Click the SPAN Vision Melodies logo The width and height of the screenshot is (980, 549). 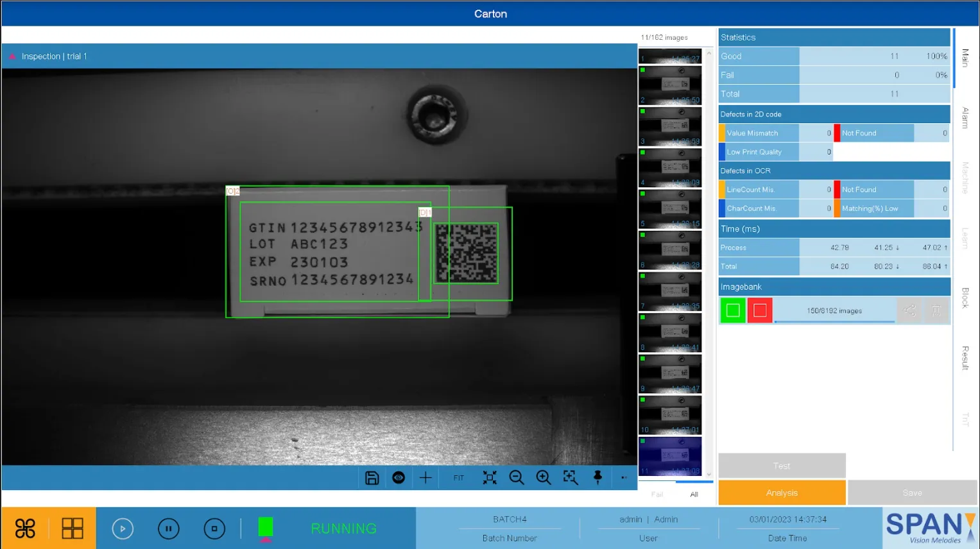click(x=930, y=528)
